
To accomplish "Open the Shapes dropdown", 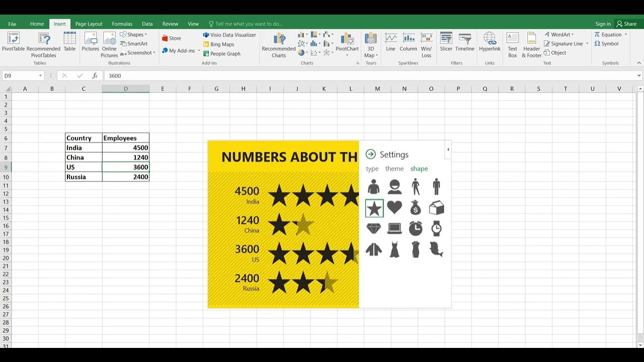I will coord(134,35).
